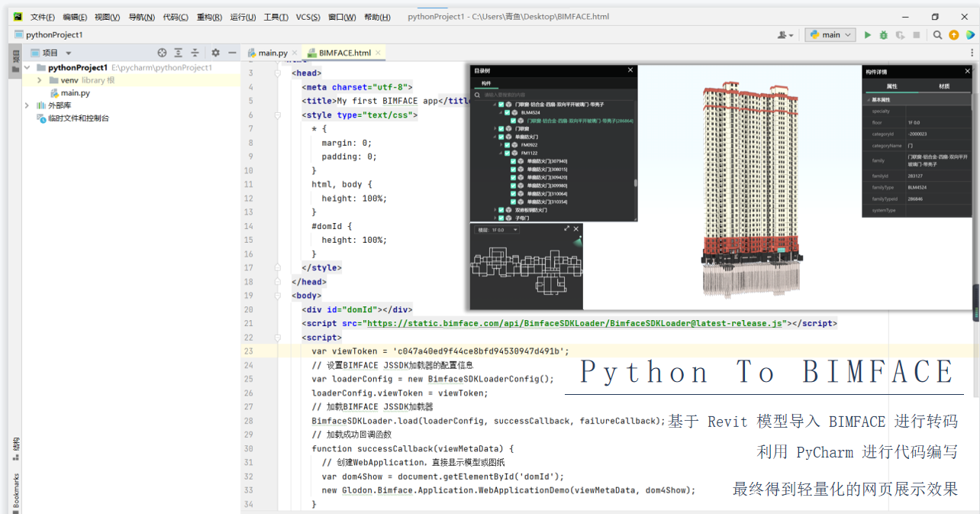Run the main configuration with green play button
This screenshot has height=514, width=980.
point(868,34)
